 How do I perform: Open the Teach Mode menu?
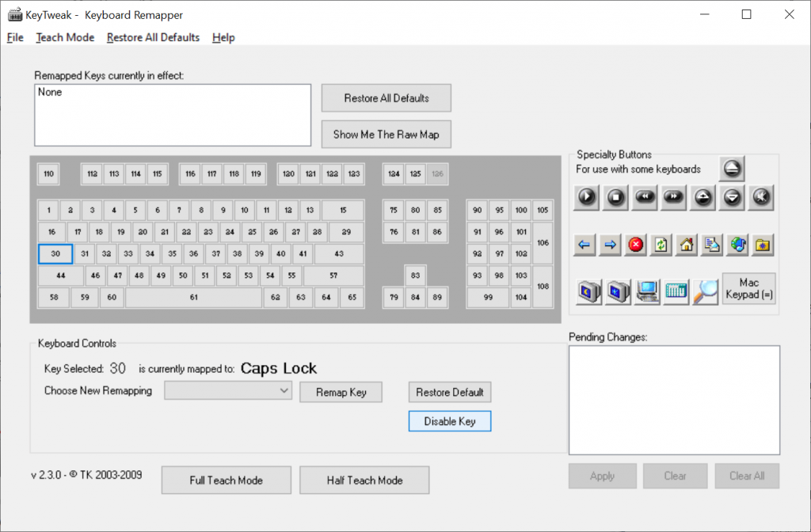(65, 37)
